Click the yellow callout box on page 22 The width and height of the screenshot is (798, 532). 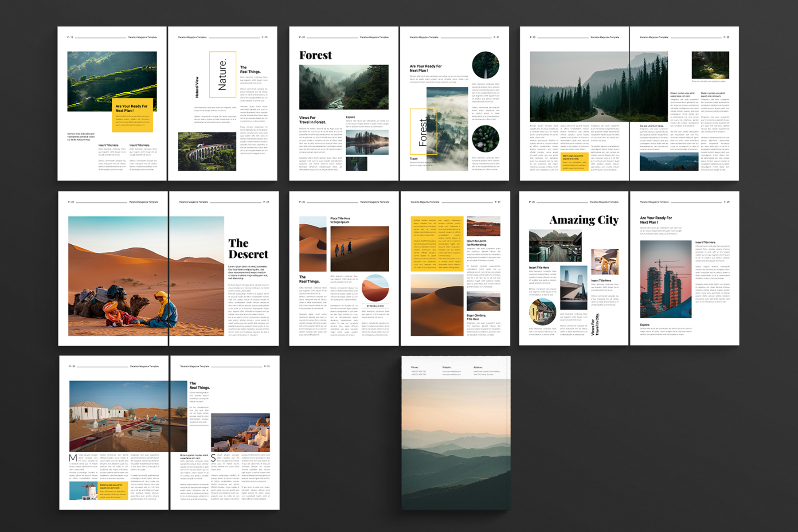coord(575,161)
